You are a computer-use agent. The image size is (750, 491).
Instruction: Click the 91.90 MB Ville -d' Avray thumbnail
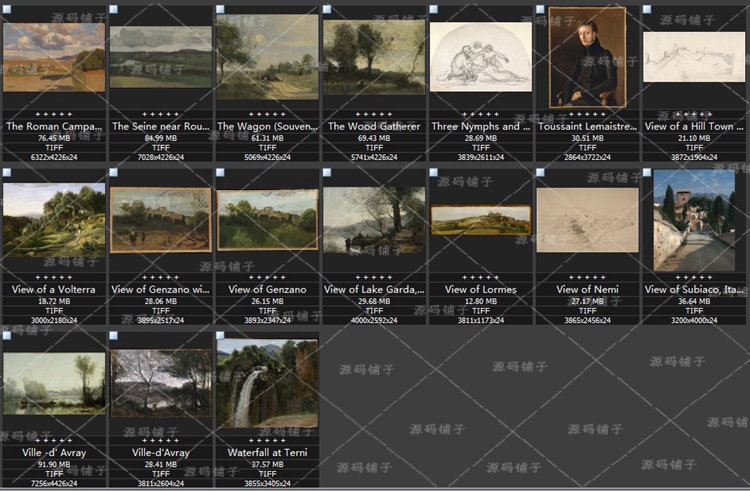click(54, 383)
